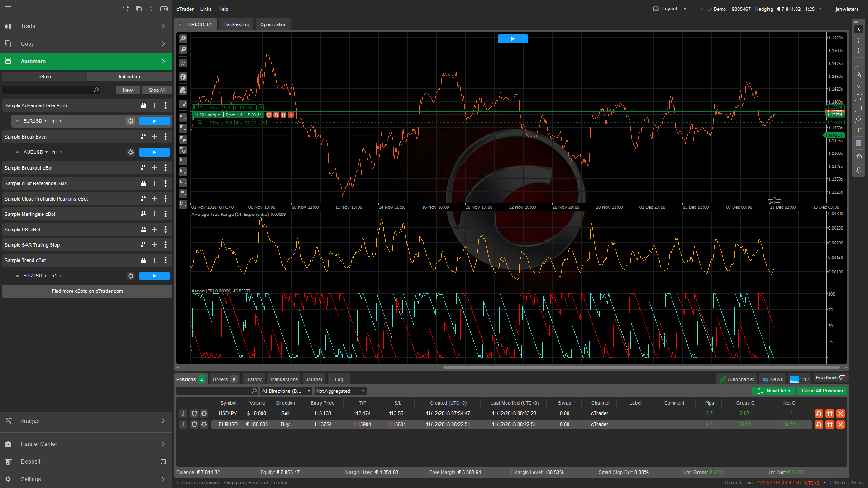Open the Layout dropdown

click(x=670, y=9)
